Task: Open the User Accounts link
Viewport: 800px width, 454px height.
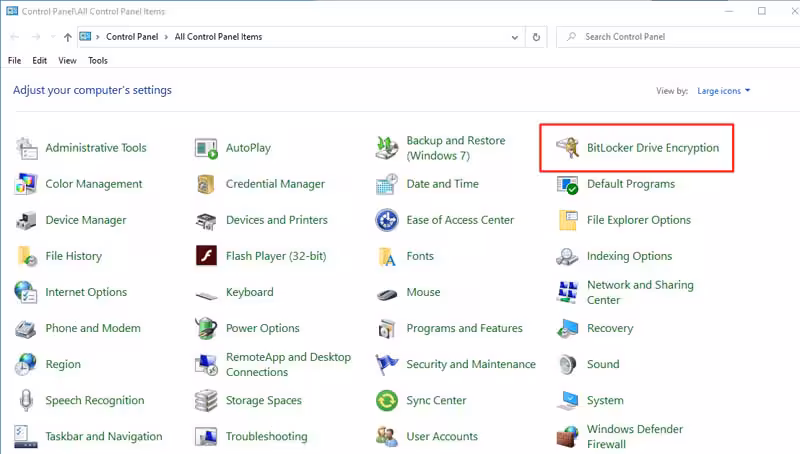Action: click(x=442, y=437)
